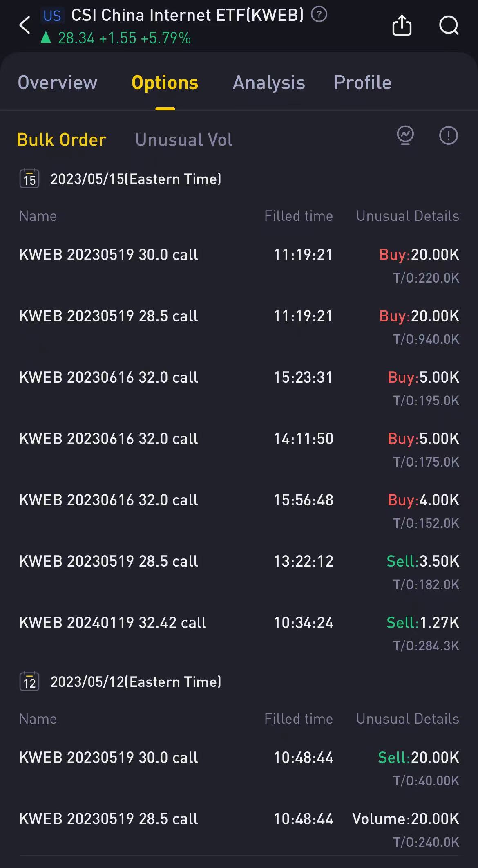Open the KWEB 20240119 32.42 call row
This screenshot has height=868, width=478.
point(112,623)
